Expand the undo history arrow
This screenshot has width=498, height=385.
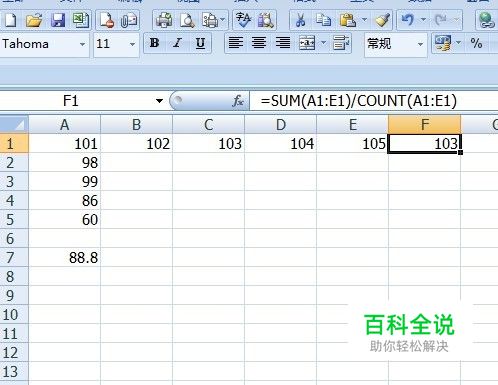(x=423, y=20)
